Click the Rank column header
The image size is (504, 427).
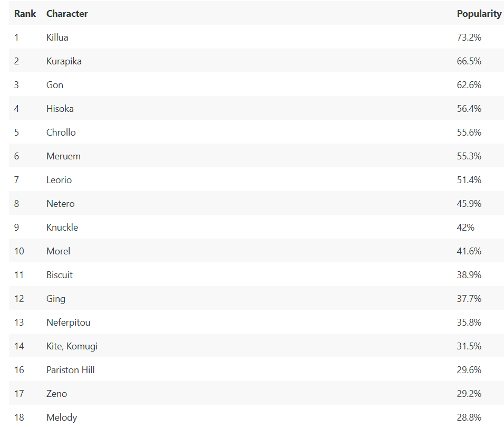[25, 14]
